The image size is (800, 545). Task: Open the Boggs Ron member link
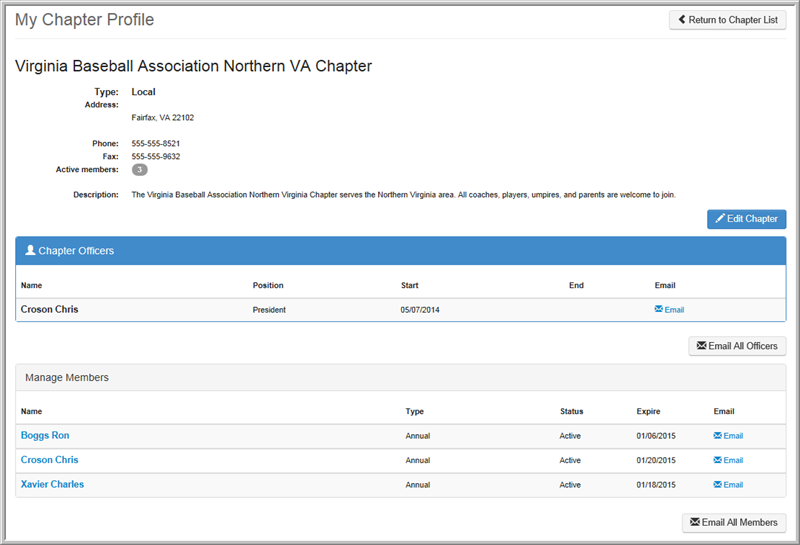[45, 435]
